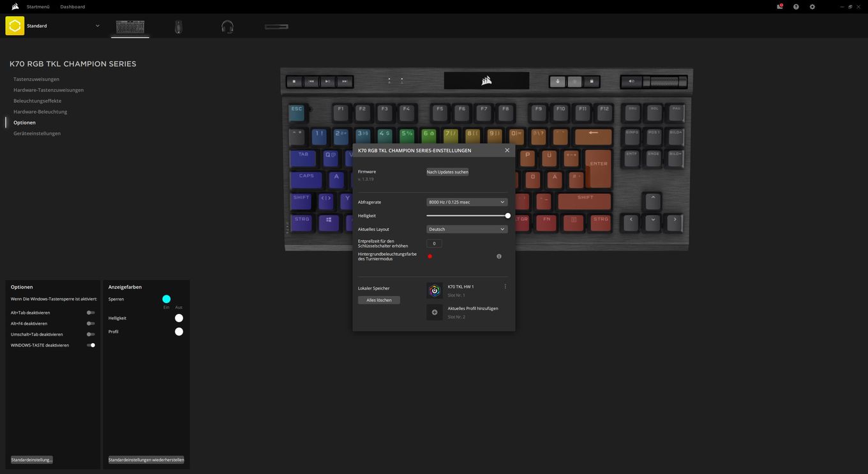The height and width of the screenshot is (474, 868).
Task: Open the three-dot menu for K70 TKL HW 1
Action: point(505,286)
